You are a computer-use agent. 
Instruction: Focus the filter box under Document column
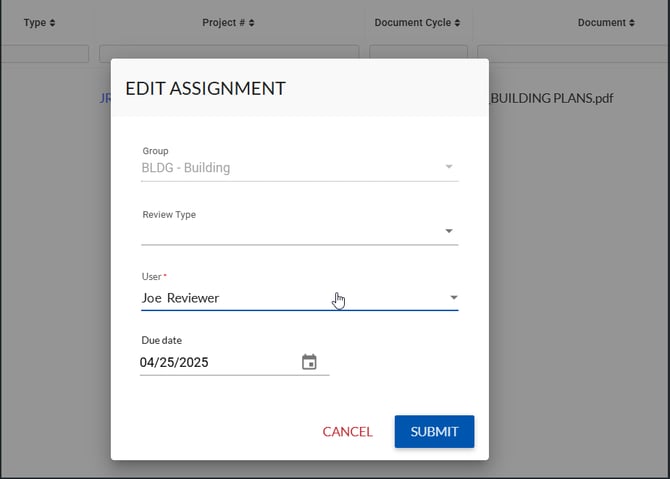(573, 53)
